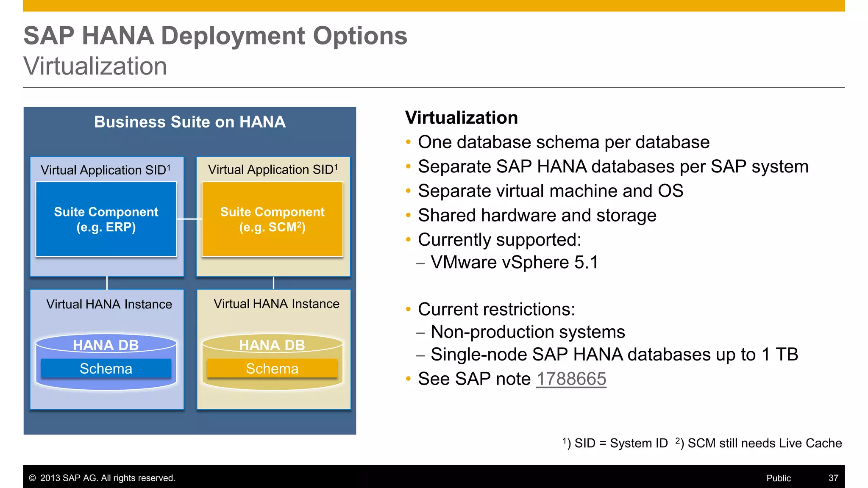The height and width of the screenshot is (488, 868).
Task: Click left 'Virtual HANA Instance' label
Action: click(109, 304)
